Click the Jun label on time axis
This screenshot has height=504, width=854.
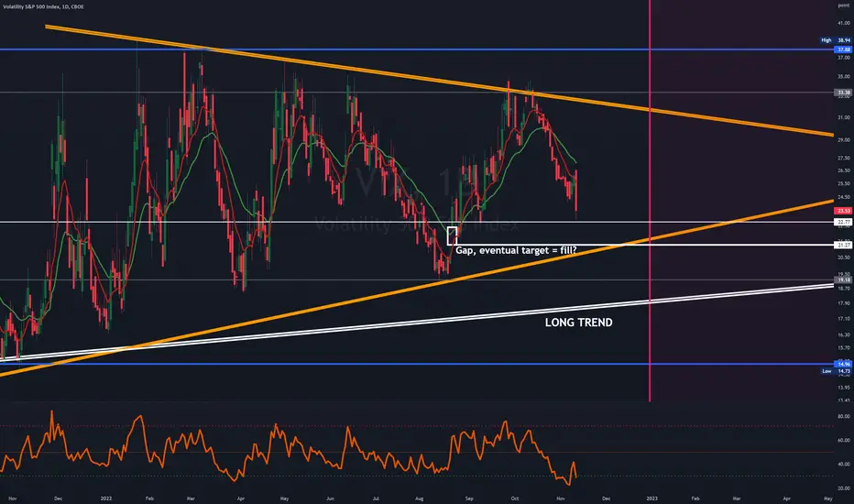point(330,499)
